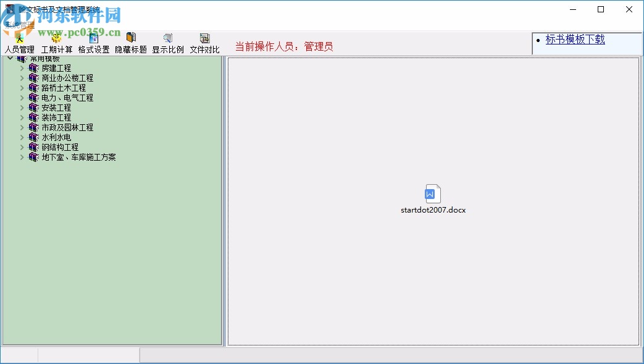Collapse the 常用模板 root node
The width and height of the screenshot is (644, 364).
[x=9, y=57]
